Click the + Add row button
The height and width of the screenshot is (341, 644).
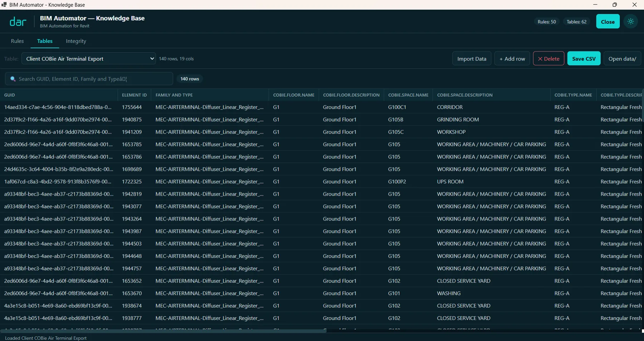pos(512,59)
